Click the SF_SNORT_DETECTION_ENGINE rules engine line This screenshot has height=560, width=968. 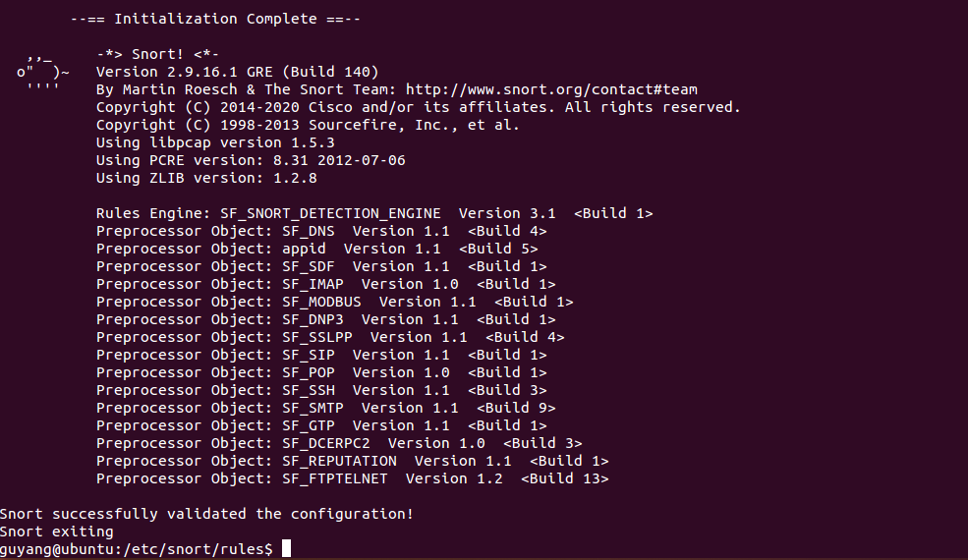[x=373, y=213]
